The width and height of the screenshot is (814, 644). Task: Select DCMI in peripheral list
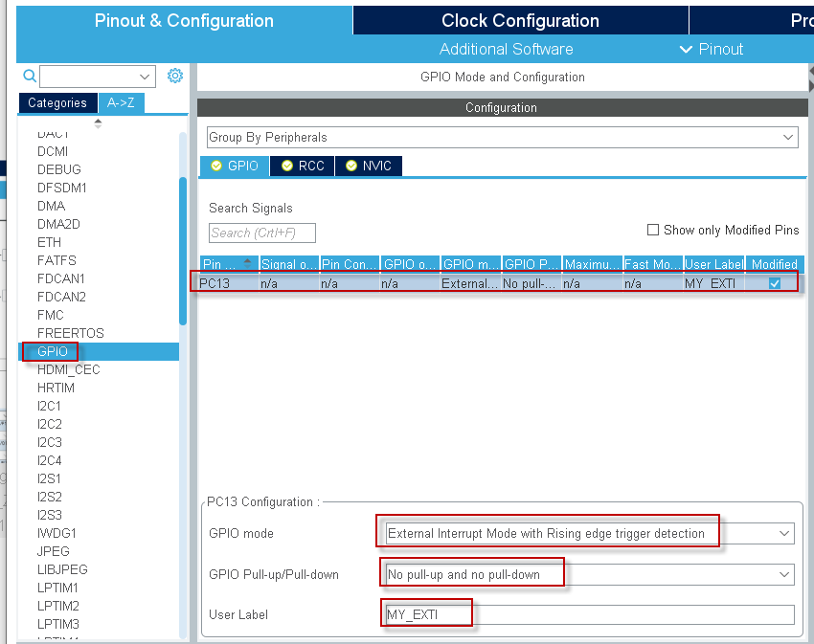53,151
